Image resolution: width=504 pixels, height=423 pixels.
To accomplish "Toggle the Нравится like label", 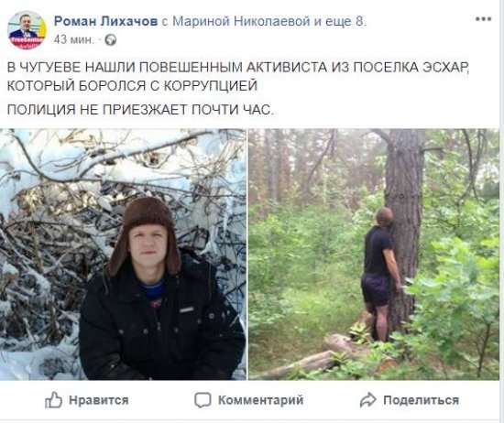I will click(x=99, y=400).
